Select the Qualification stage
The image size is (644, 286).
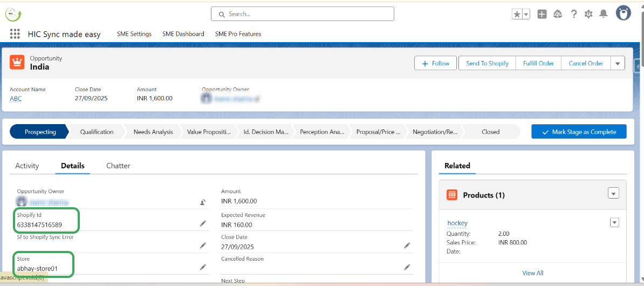pyautogui.click(x=97, y=132)
